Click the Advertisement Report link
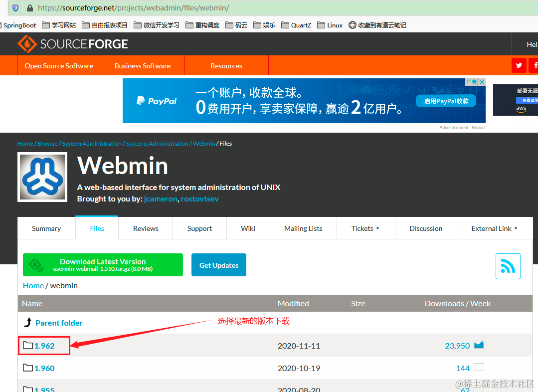The width and height of the screenshot is (538, 392). [462, 127]
